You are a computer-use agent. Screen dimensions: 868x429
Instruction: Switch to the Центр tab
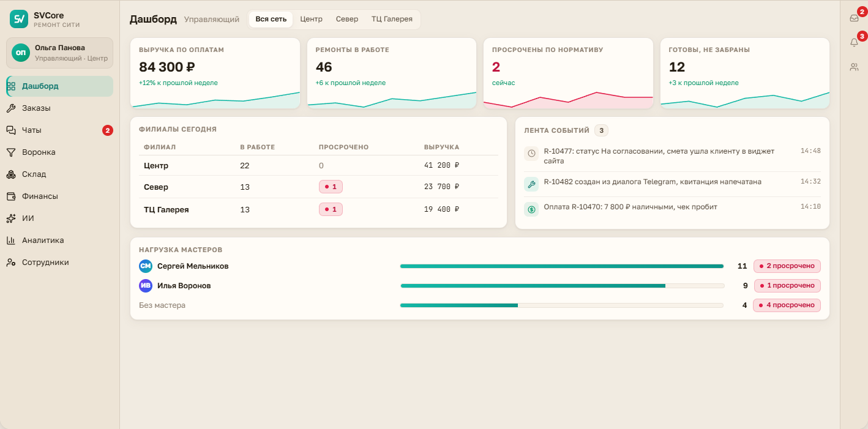pyautogui.click(x=311, y=19)
